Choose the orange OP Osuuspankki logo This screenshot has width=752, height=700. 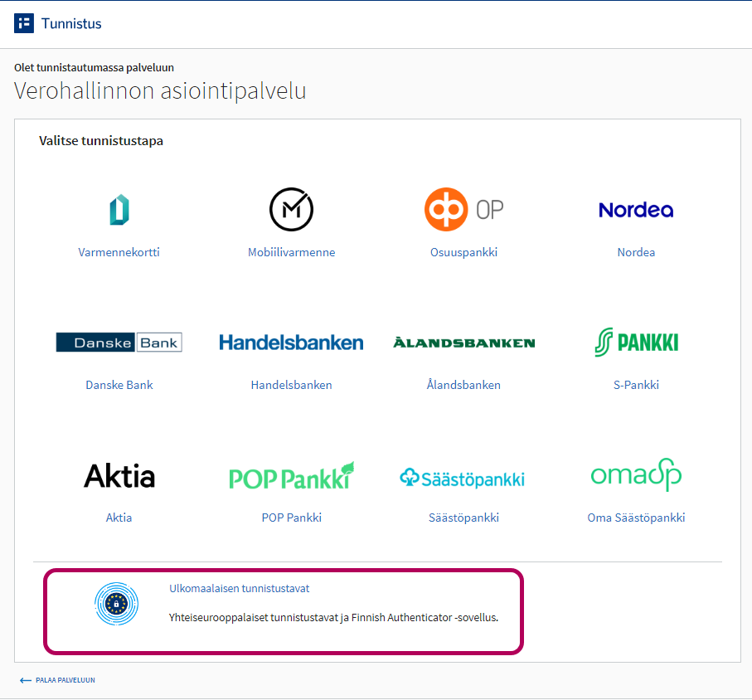coord(463,210)
